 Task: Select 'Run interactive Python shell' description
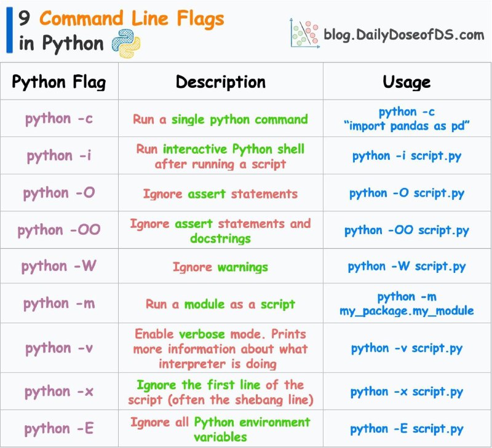220,156
